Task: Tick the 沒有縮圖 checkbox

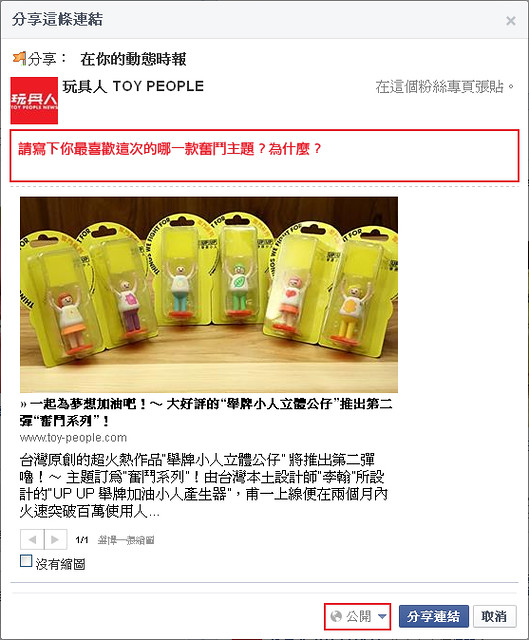Action: click(x=26, y=561)
